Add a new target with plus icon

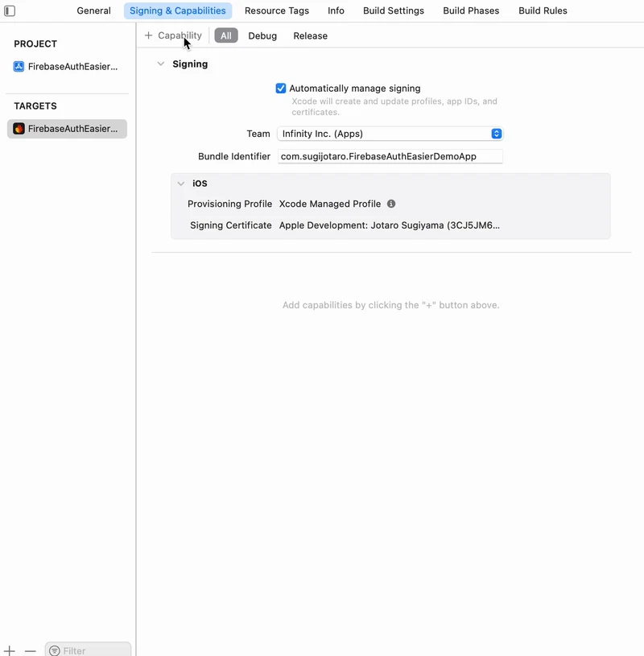tap(9, 650)
